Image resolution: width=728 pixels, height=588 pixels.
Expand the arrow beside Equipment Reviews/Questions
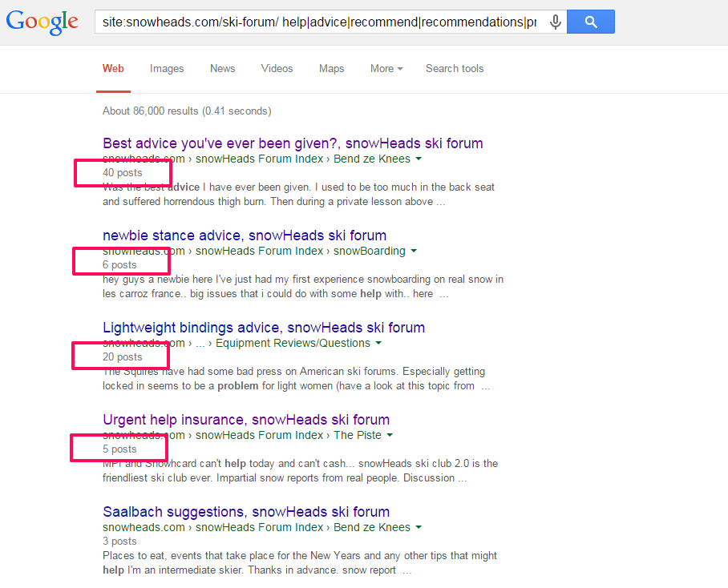click(378, 343)
